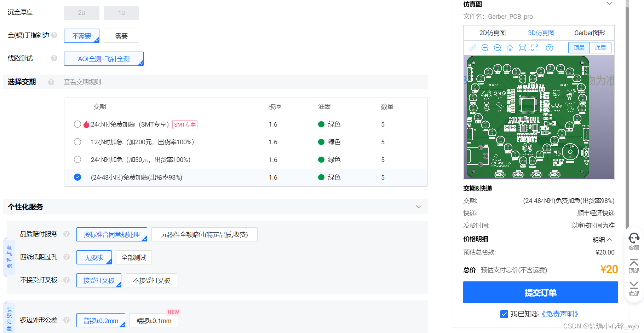Click the ¥20 total price
The height and width of the screenshot is (333, 644).
pyautogui.click(x=609, y=269)
